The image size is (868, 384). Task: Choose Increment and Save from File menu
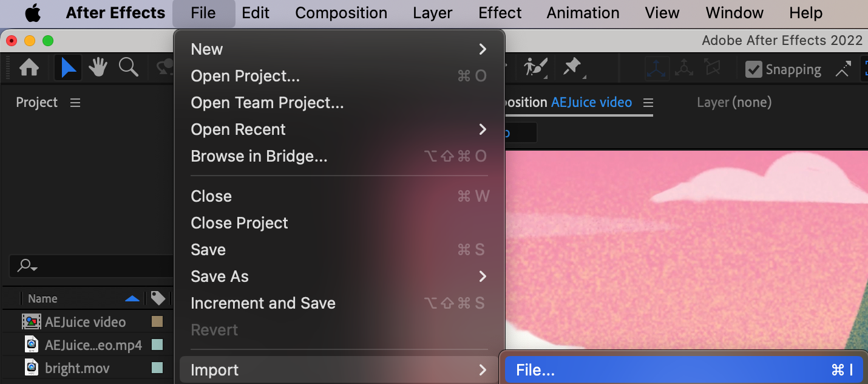tap(263, 303)
